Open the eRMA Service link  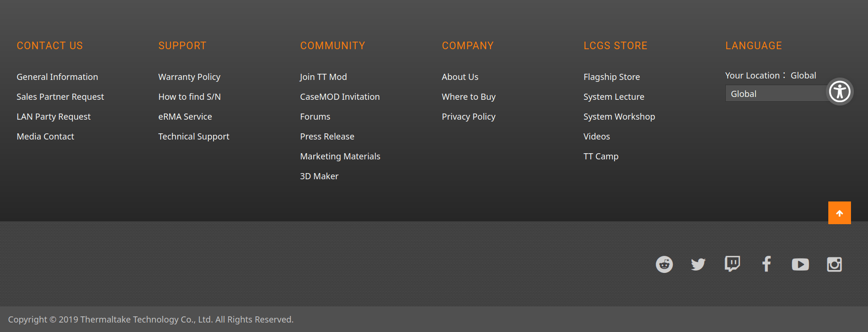click(185, 116)
